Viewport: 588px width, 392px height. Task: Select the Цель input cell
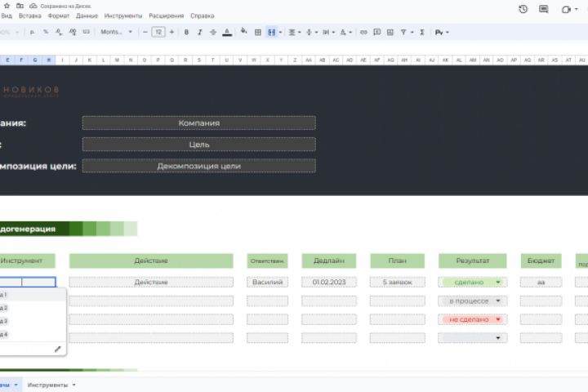(x=198, y=145)
